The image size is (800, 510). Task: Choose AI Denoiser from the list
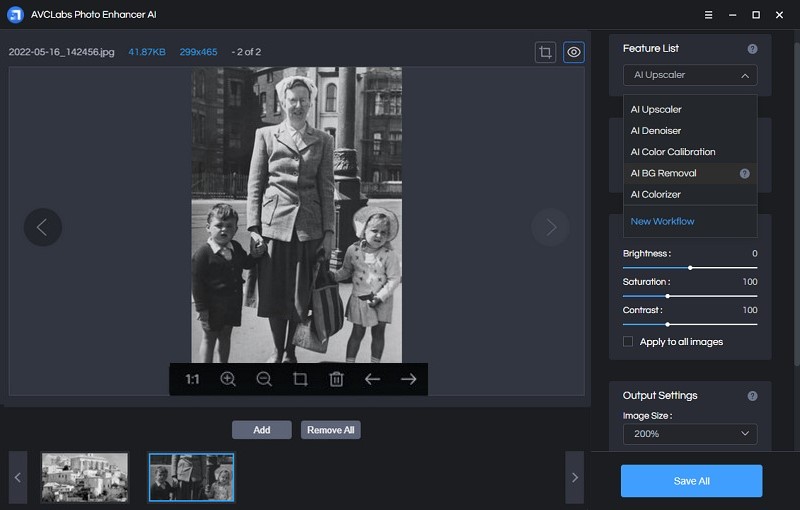point(690,131)
